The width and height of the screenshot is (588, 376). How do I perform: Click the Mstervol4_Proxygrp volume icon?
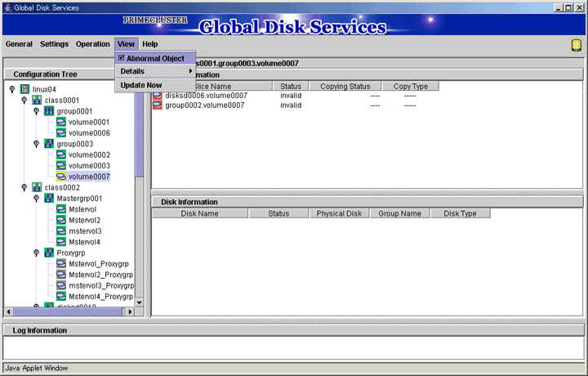(x=60, y=296)
